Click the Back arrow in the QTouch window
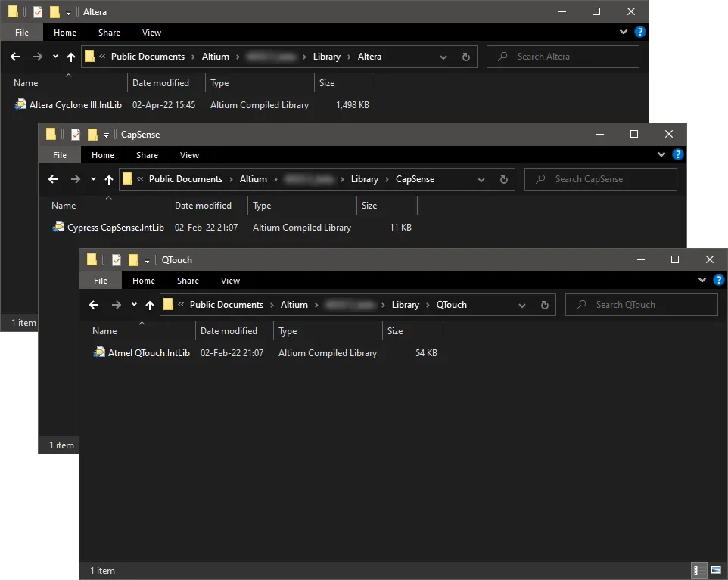Screen dimensions: 728x580 94,305
